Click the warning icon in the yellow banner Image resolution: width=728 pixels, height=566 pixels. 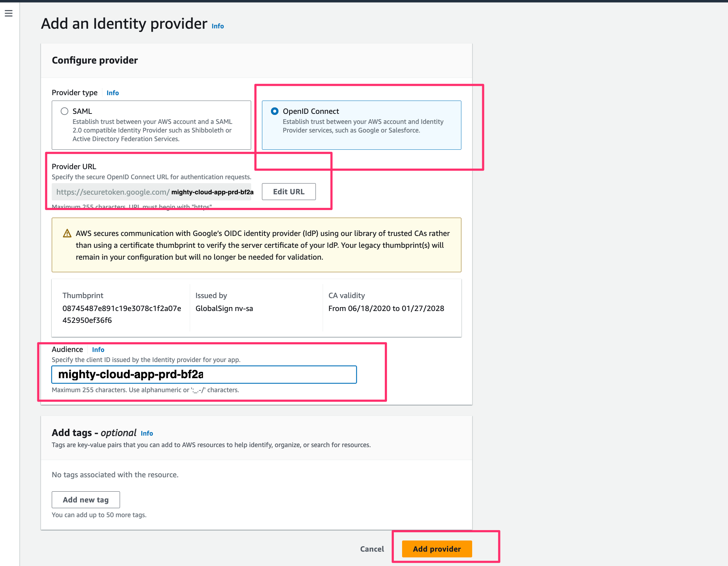[x=67, y=233]
